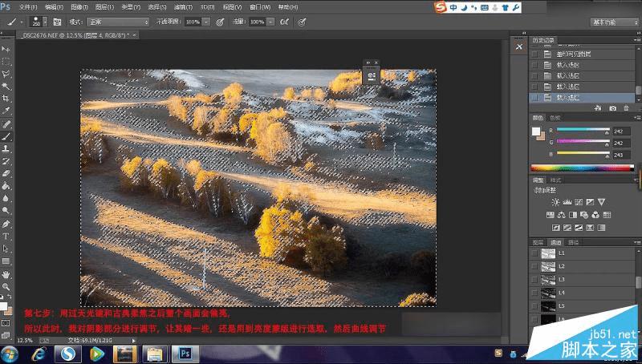Open the Edit (E) menu
642x364 pixels.
point(54,7)
